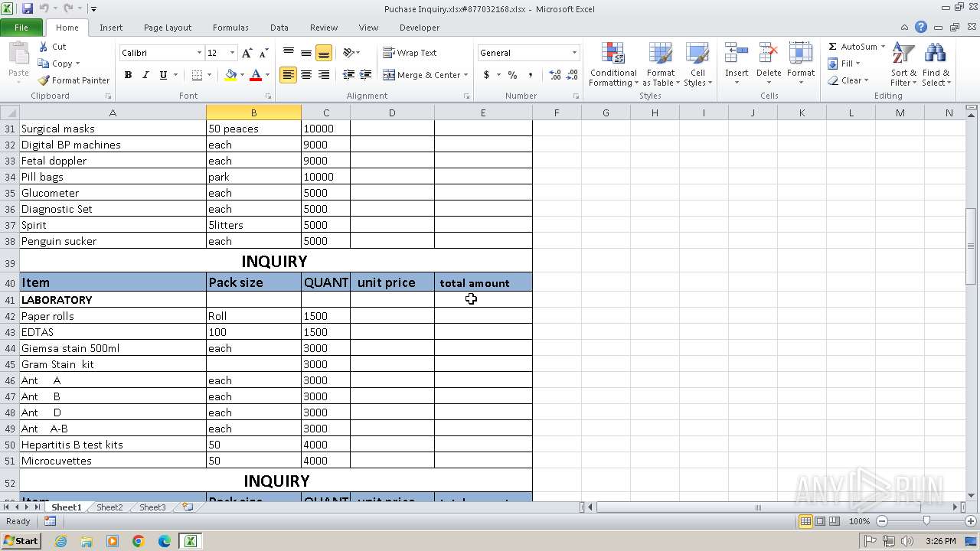The height and width of the screenshot is (551, 980).
Task: Apply percent style format
Action: [x=512, y=75]
